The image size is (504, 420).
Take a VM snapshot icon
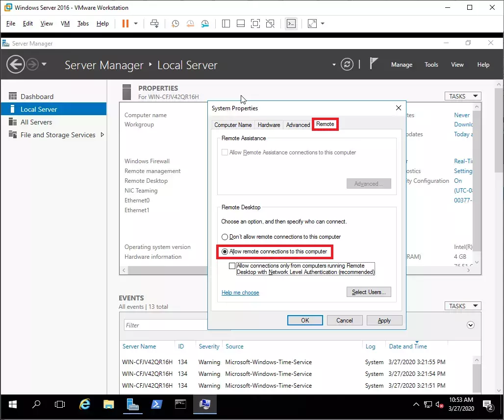pos(175,24)
